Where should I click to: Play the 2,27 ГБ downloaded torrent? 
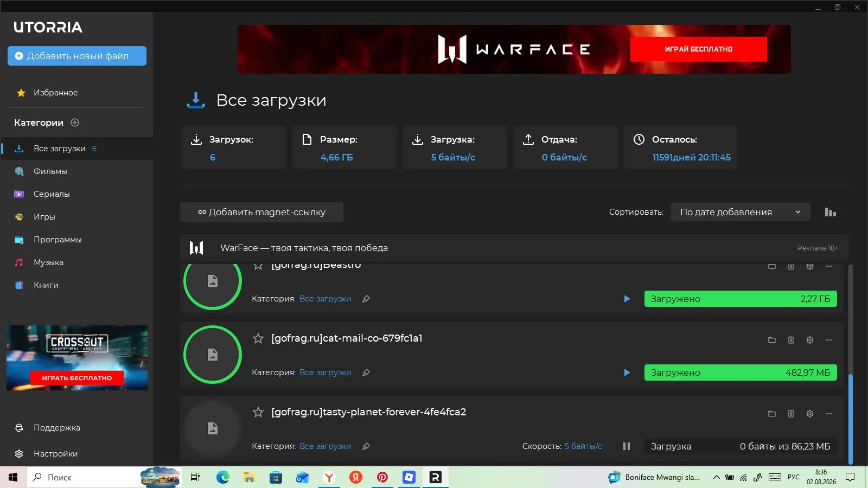tap(627, 299)
